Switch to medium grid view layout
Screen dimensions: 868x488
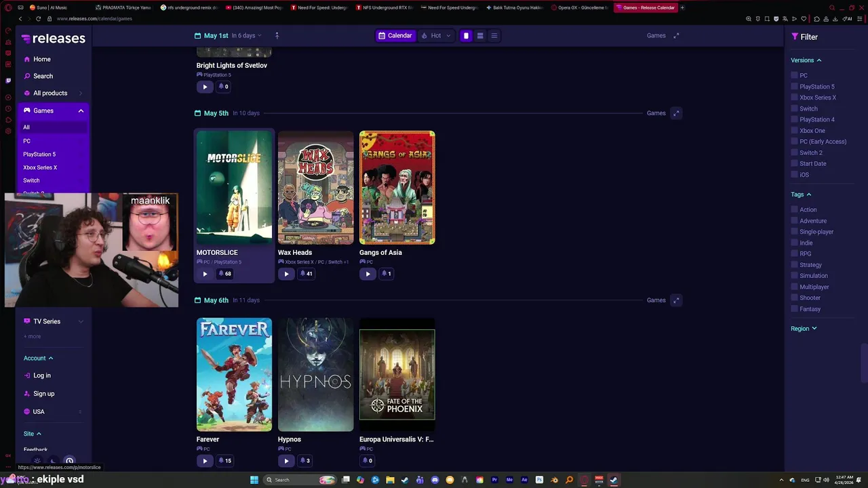click(480, 36)
